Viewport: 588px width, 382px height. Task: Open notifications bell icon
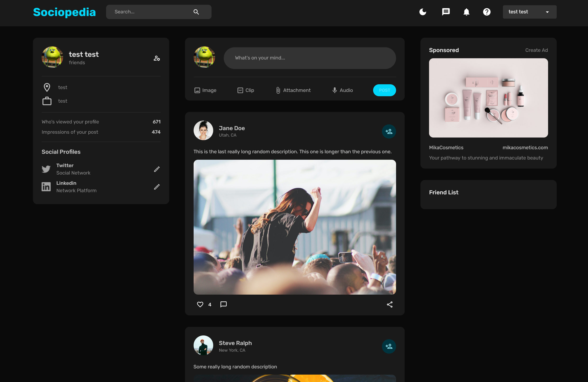coord(466,12)
